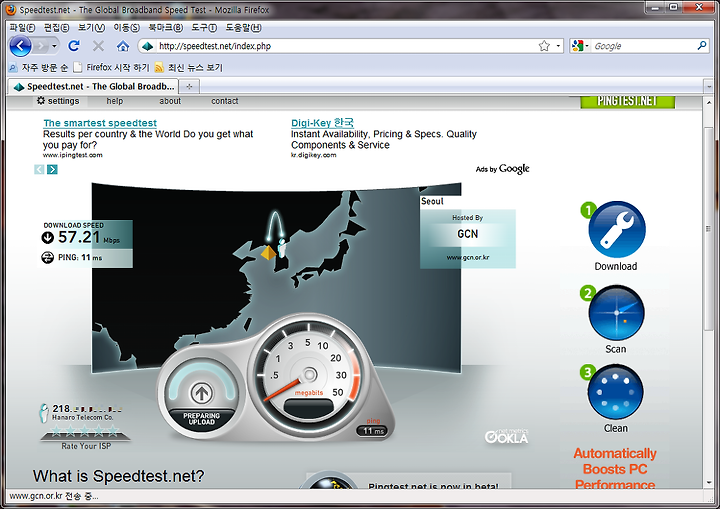Click the next ad arrow

tap(52, 170)
